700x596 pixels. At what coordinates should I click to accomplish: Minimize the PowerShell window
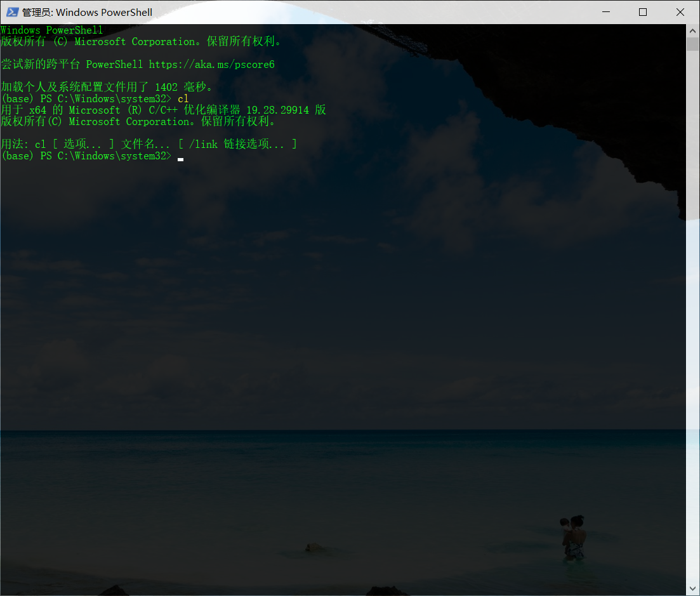click(606, 12)
